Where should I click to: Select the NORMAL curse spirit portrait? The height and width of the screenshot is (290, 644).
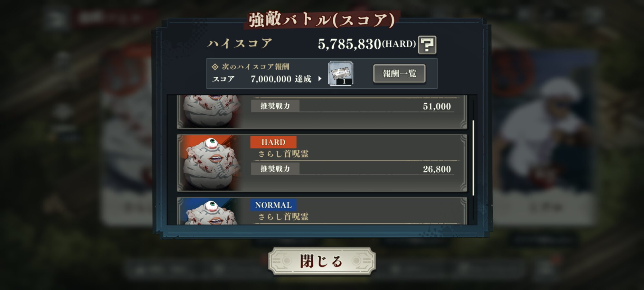[x=212, y=211]
